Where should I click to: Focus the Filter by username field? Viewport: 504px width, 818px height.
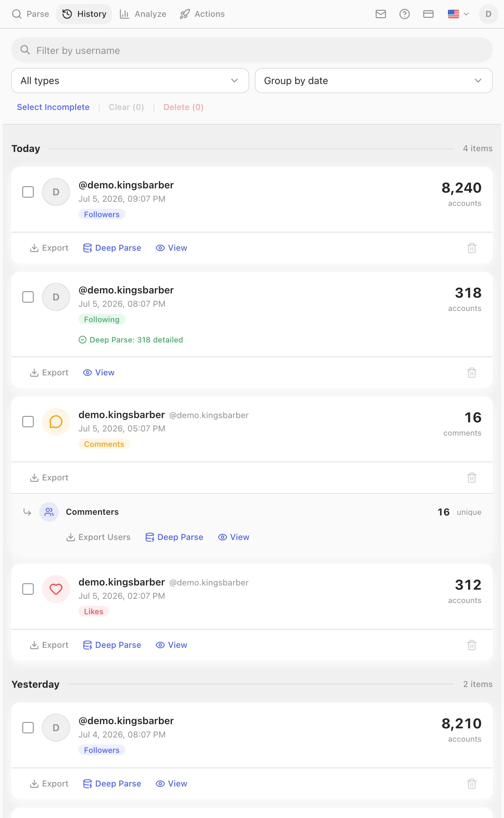(252, 50)
